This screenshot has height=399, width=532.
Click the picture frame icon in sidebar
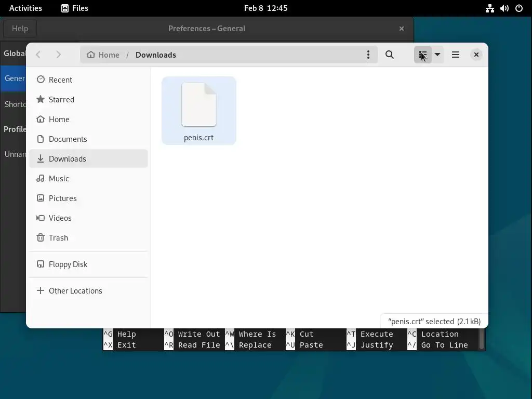coord(41,198)
